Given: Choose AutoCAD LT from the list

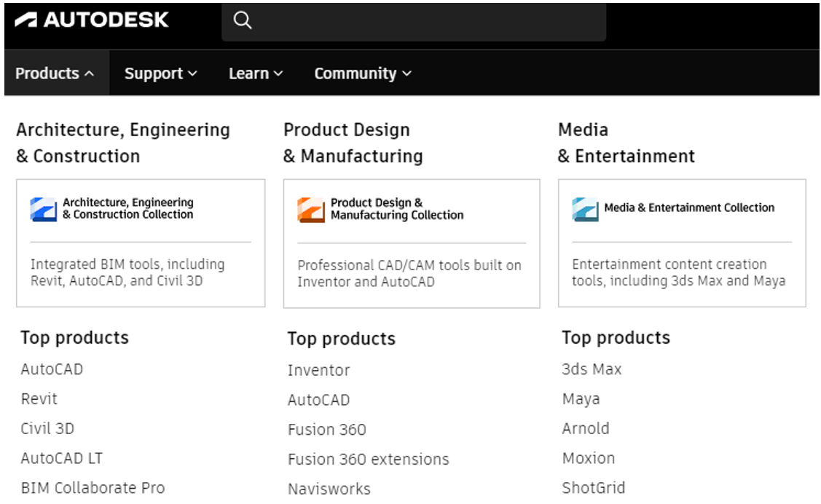Looking at the screenshot, I should (x=62, y=459).
